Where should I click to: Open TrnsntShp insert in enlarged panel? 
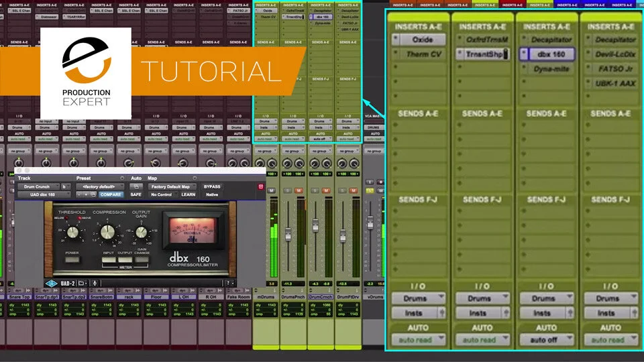point(484,54)
